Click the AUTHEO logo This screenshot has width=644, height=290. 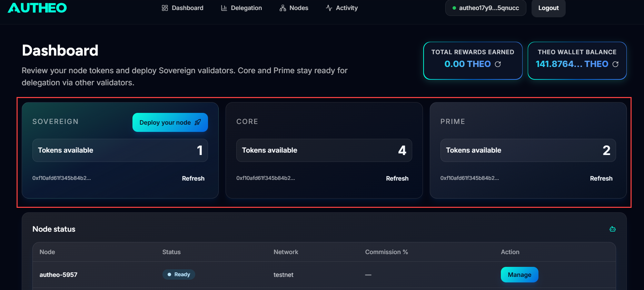pyautogui.click(x=37, y=8)
